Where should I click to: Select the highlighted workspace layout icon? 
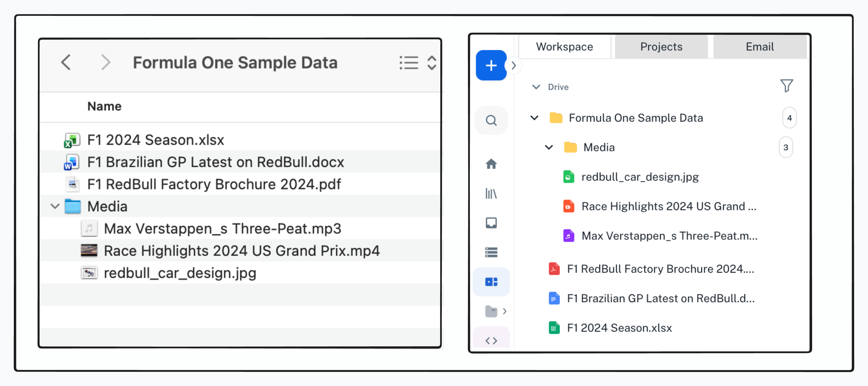pos(491,282)
